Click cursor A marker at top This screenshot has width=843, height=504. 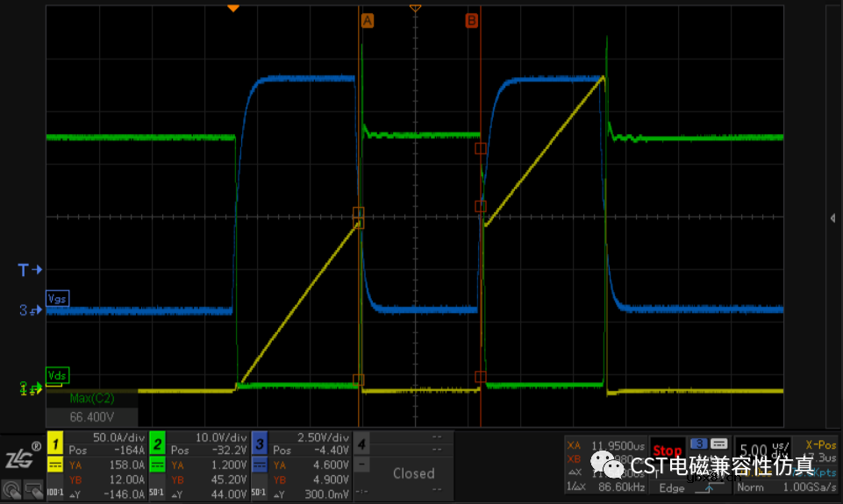pos(367,20)
